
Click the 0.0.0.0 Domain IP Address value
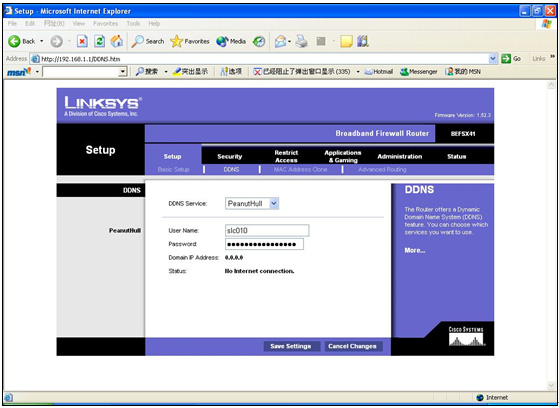234,257
